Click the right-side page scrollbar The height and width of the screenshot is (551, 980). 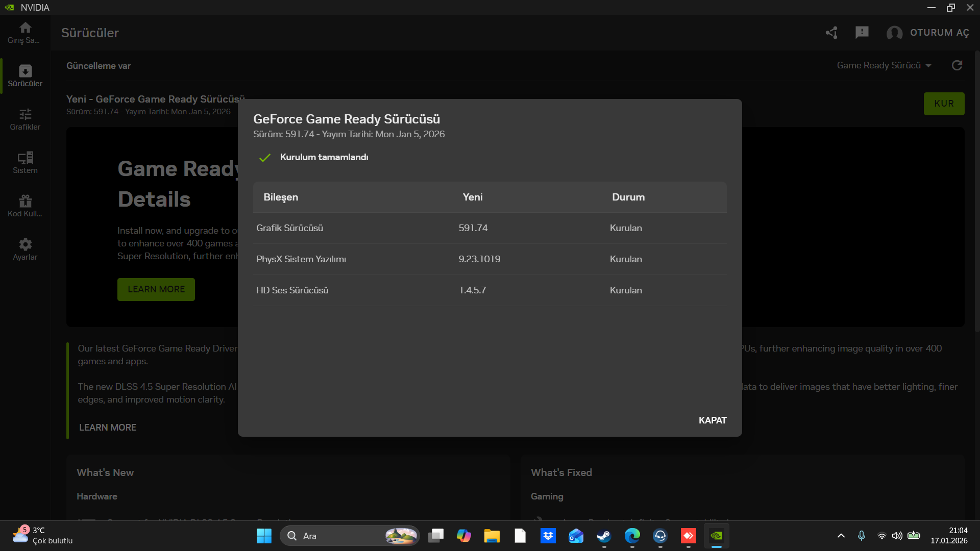point(977,191)
